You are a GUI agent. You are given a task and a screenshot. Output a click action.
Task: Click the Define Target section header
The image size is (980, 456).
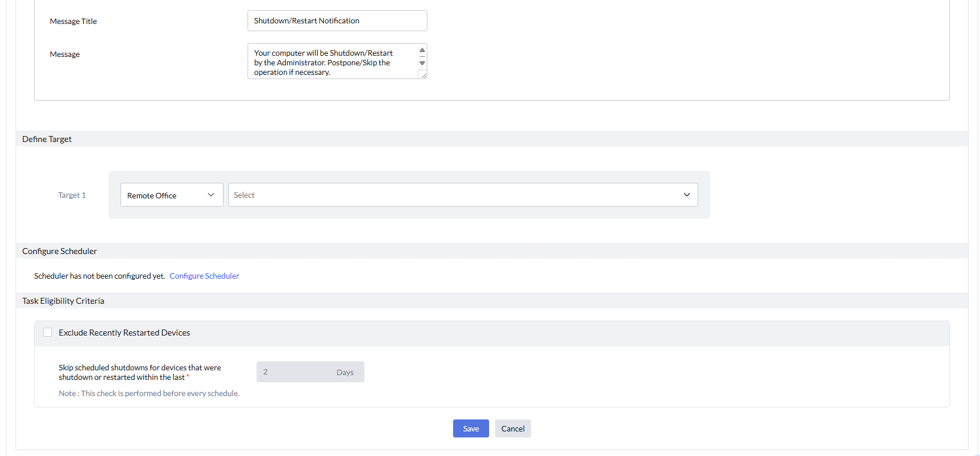click(x=47, y=139)
